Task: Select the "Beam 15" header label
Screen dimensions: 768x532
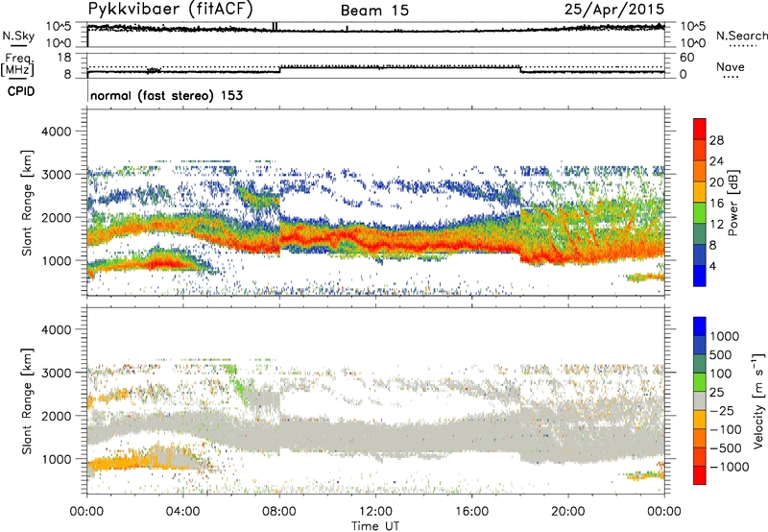Action: [x=374, y=11]
